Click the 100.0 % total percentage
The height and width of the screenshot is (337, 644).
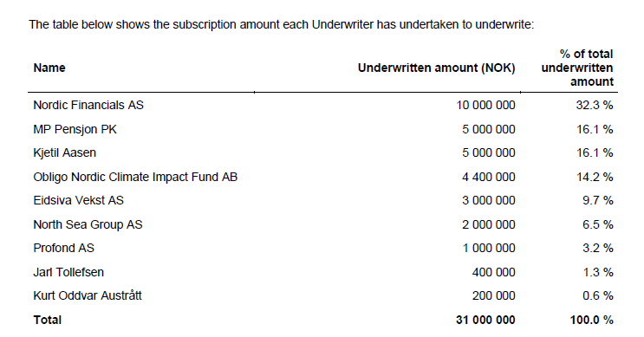591,320
